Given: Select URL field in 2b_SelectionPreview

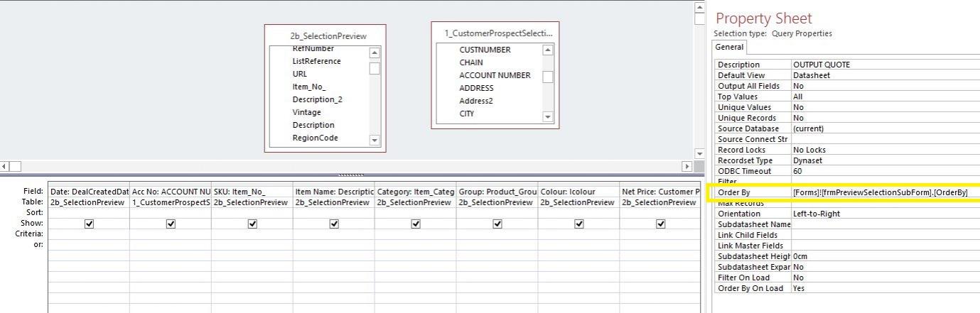Looking at the screenshot, I should (x=300, y=74).
